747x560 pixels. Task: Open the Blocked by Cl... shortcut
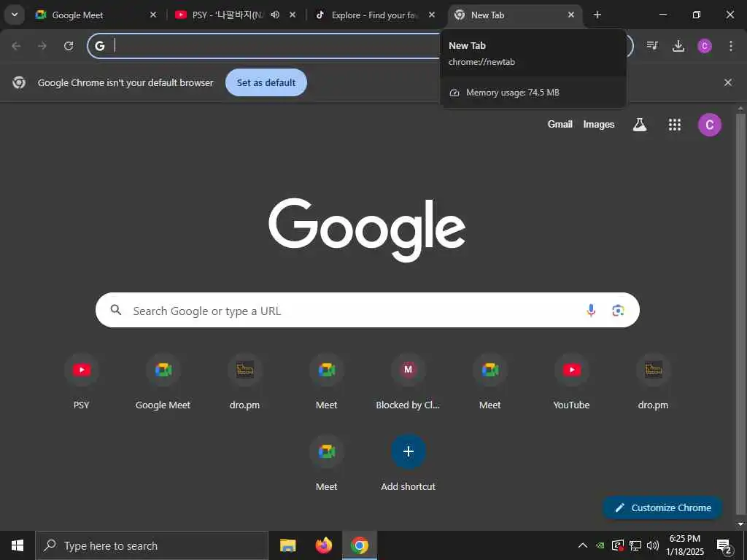coord(408,381)
